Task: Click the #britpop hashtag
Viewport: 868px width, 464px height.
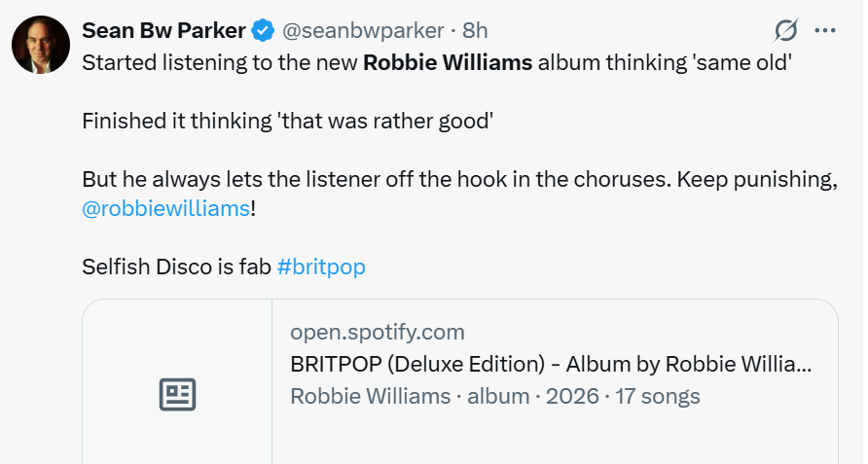Action: click(x=321, y=267)
